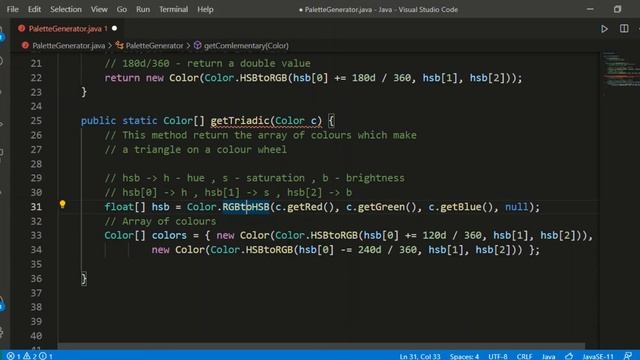Image resolution: width=640 pixels, height=360 pixels.
Task: Open the Go menu
Action: (122, 9)
